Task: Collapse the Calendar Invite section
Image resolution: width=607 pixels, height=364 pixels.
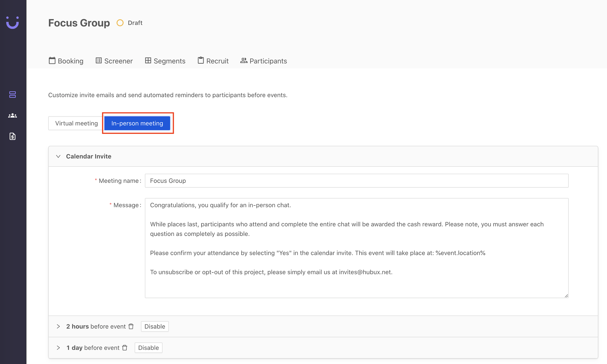Action: [x=58, y=156]
